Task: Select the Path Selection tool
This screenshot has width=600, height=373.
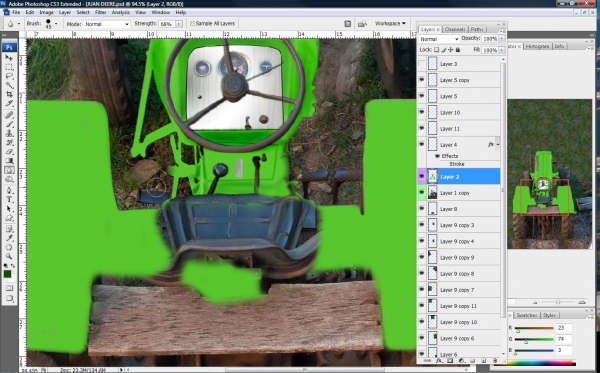Action: 9,208
